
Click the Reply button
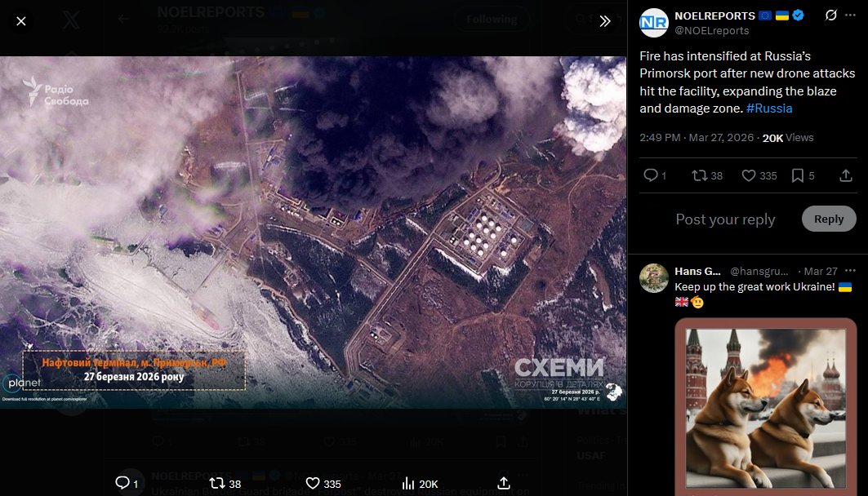pos(829,219)
